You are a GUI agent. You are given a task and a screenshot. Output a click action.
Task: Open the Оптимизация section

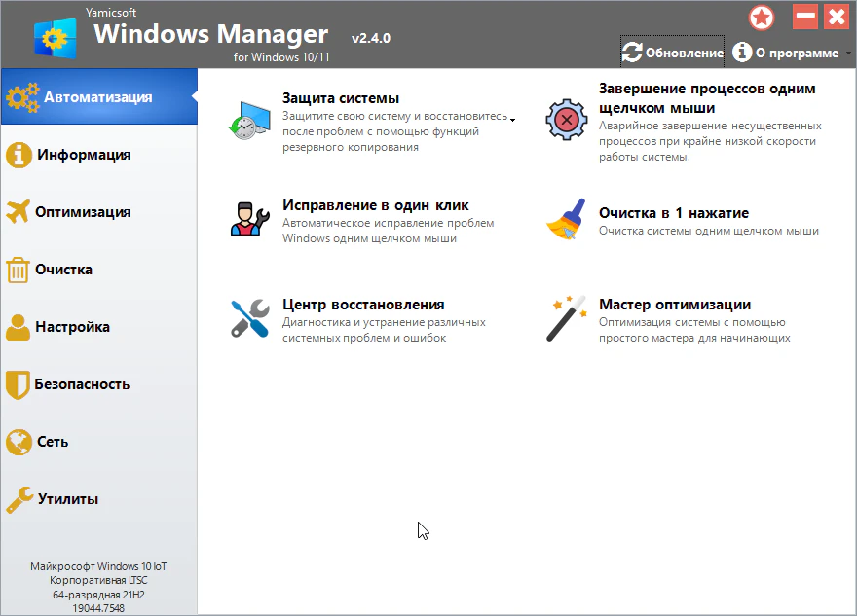pos(99,212)
